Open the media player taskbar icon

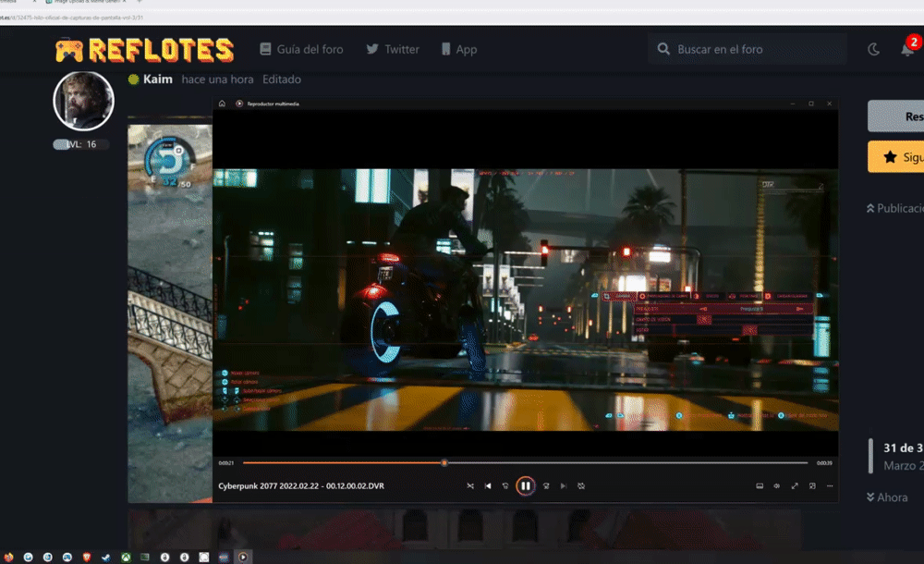tap(243, 557)
